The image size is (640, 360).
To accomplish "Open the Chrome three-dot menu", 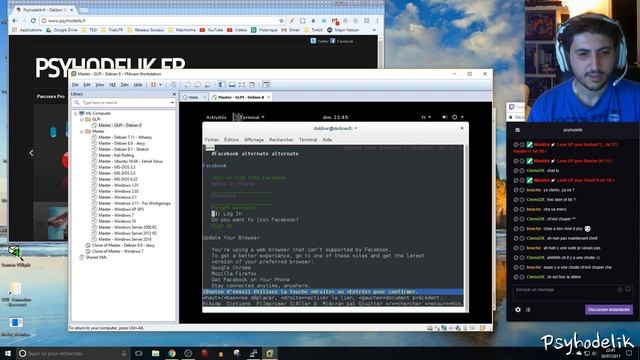I will click(x=378, y=21).
